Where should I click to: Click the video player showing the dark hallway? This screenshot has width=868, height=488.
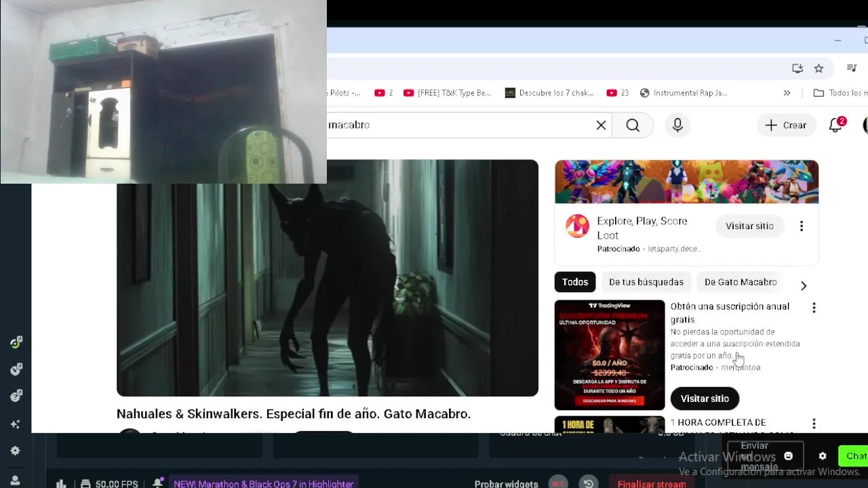point(328,278)
